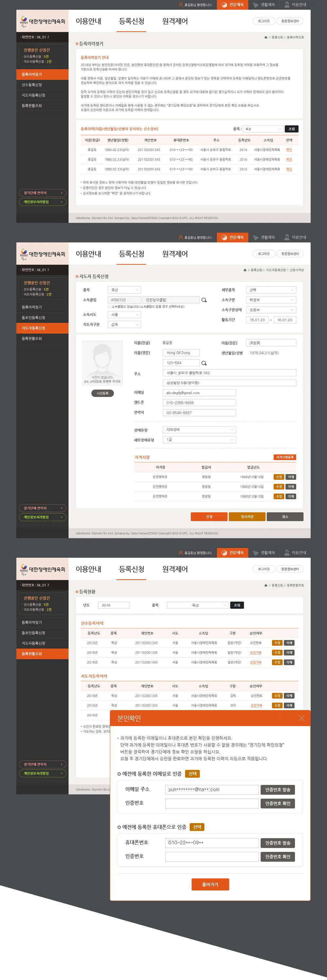Image resolution: width=327 pixels, height=980 pixels.
Task: Click 자격사항등록 button
Action: click(x=285, y=457)
